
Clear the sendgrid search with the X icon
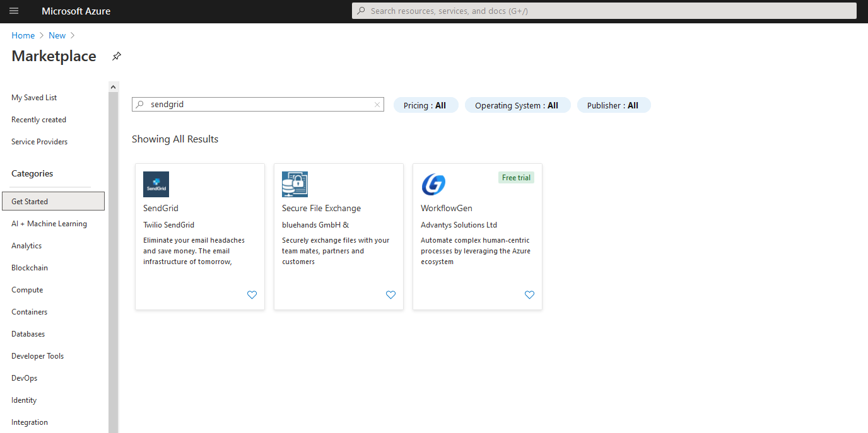pyautogui.click(x=377, y=104)
